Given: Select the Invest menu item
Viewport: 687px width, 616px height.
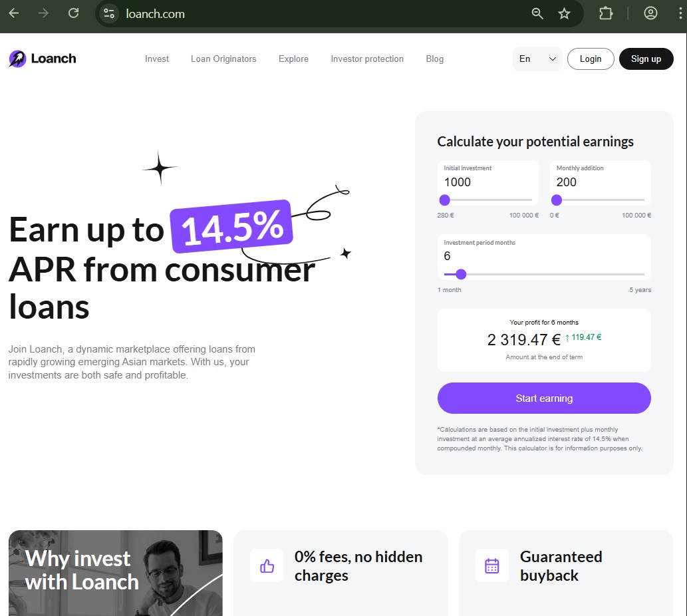Looking at the screenshot, I should (x=156, y=59).
